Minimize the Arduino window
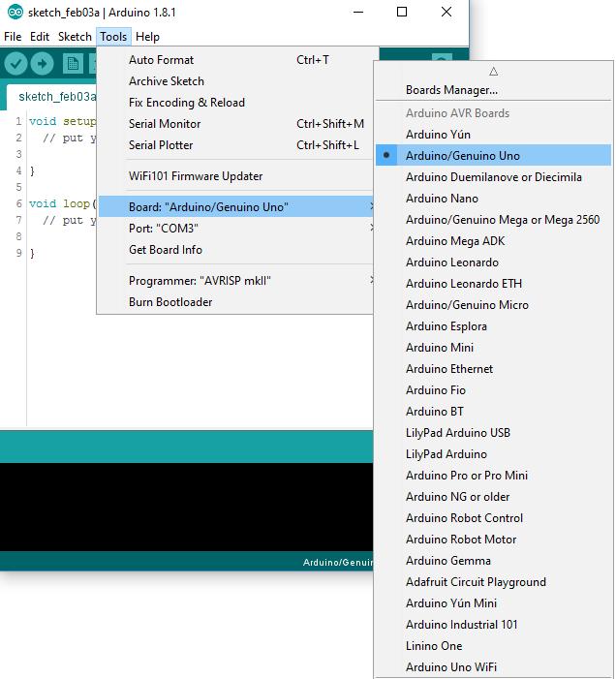The image size is (616, 679). pos(358,12)
